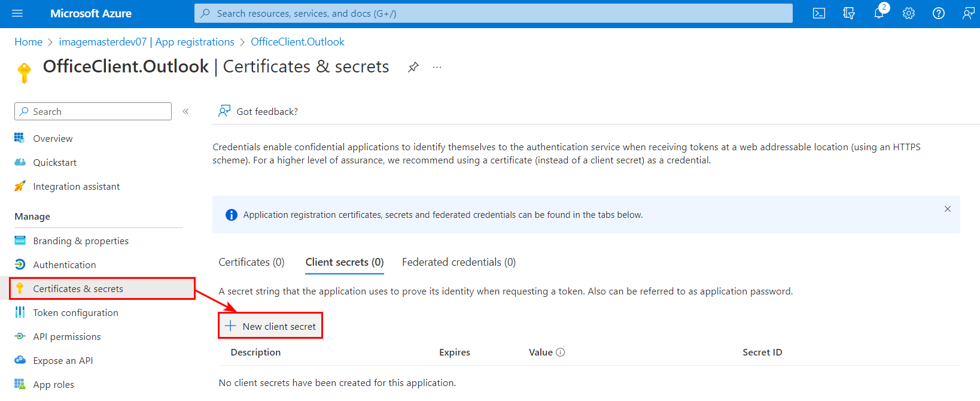Click the Manage section heading
This screenshot has width=980, height=401.
[32, 217]
